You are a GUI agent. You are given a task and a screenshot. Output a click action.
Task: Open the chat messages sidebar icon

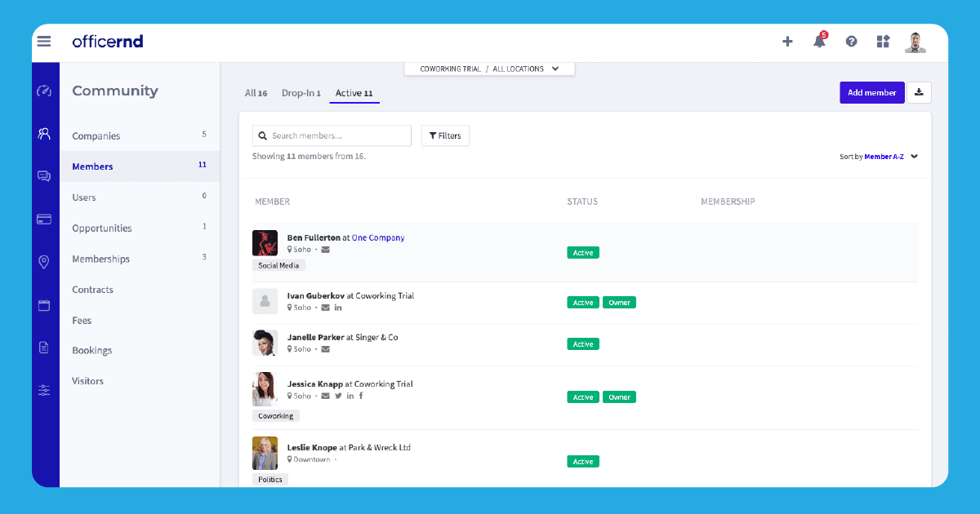click(44, 176)
